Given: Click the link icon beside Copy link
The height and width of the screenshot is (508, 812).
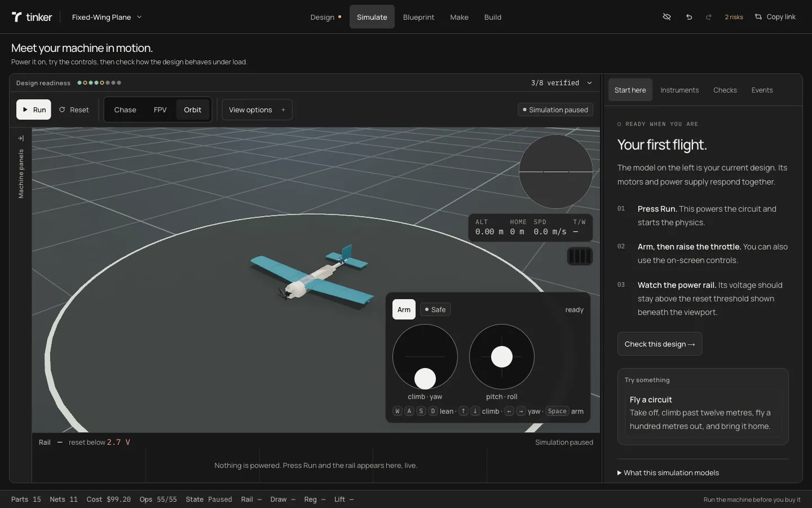Looking at the screenshot, I should click(x=758, y=17).
